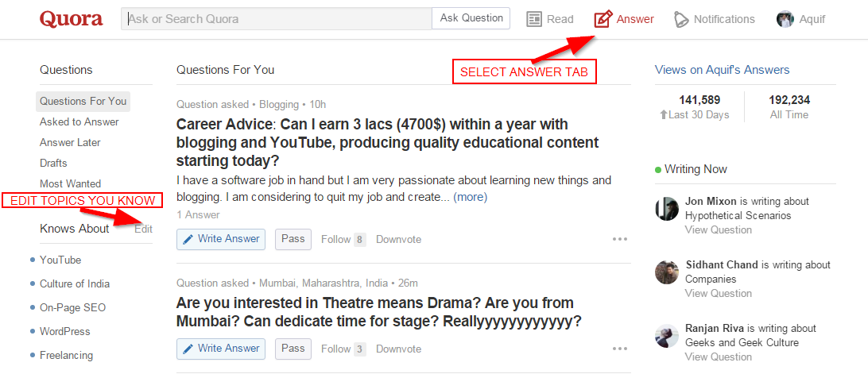This screenshot has width=868, height=374.
Task: View Question under Hypothetical Scenarios
Action: 718,229
